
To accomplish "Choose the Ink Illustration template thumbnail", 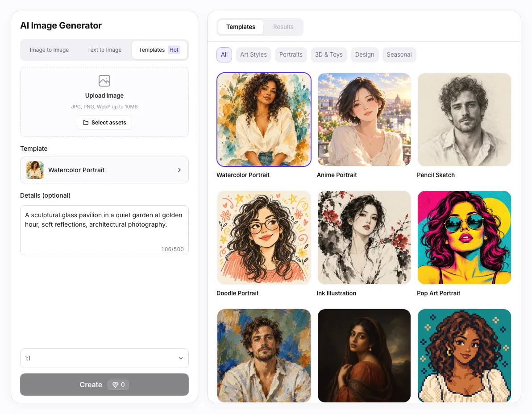I will 364,237.
